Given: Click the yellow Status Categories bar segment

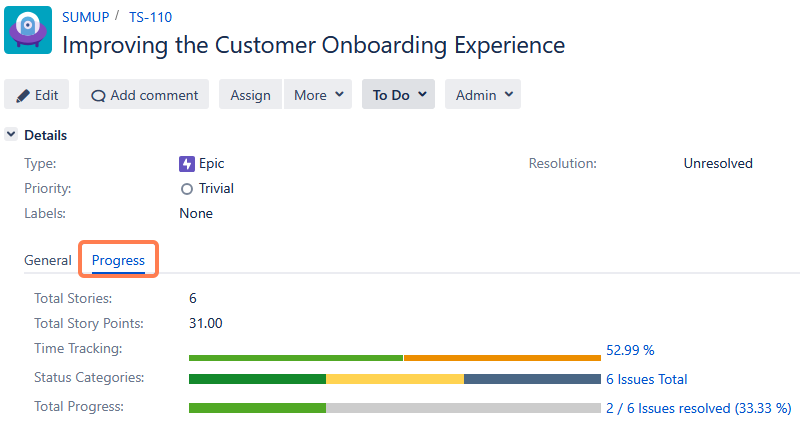Looking at the screenshot, I should coord(394,379).
